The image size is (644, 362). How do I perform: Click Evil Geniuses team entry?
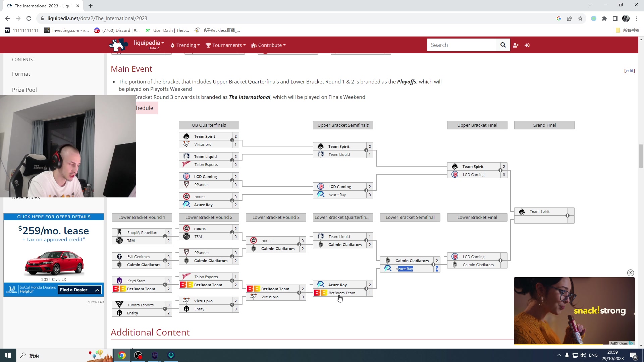139,257
